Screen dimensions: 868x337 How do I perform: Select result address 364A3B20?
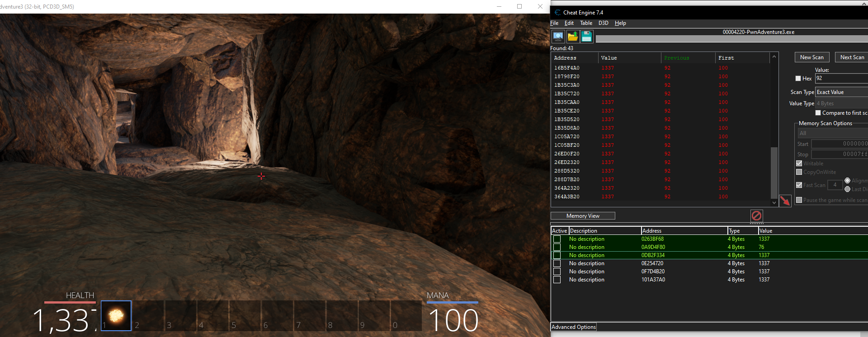[566, 197]
